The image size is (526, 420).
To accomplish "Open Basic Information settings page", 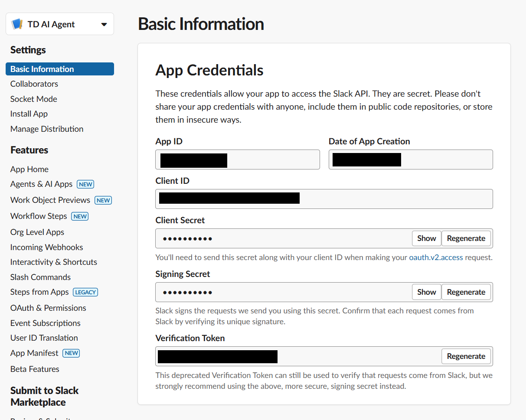I will pyautogui.click(x=60, y=69).
